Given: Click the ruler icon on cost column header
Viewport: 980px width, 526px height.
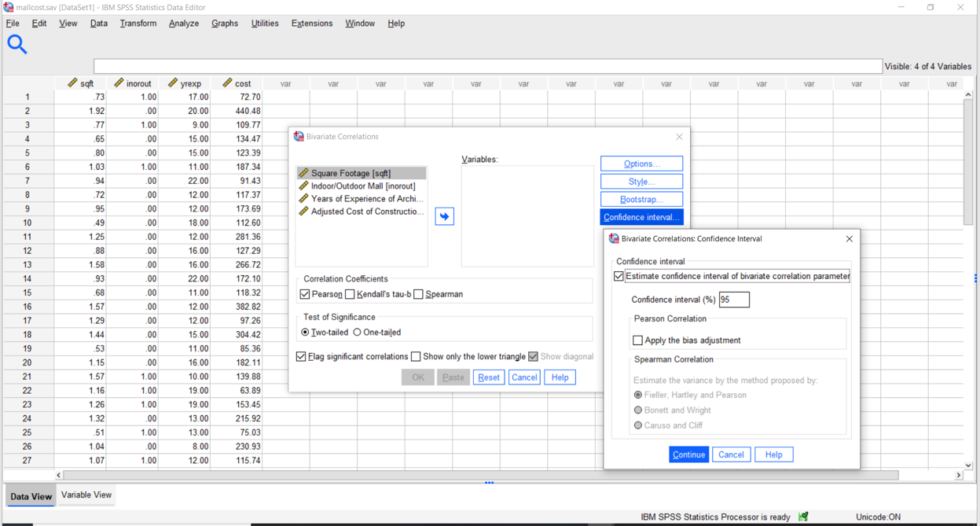Looking at the screenshot, I should click(226, 83).
